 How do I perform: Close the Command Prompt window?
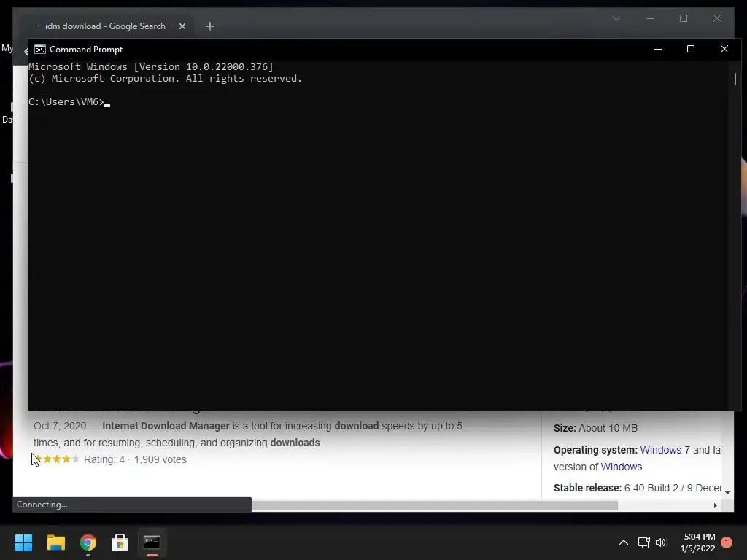pos(724,49)
